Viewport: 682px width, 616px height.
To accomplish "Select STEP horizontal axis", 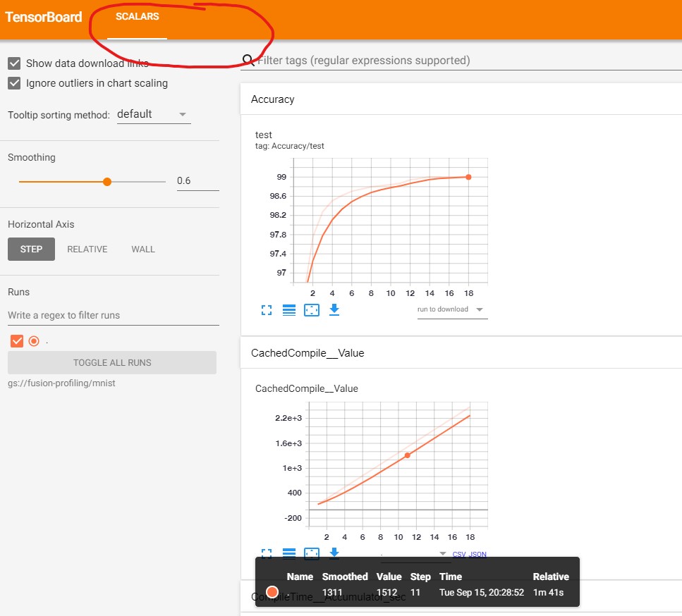I will point(31,249).
